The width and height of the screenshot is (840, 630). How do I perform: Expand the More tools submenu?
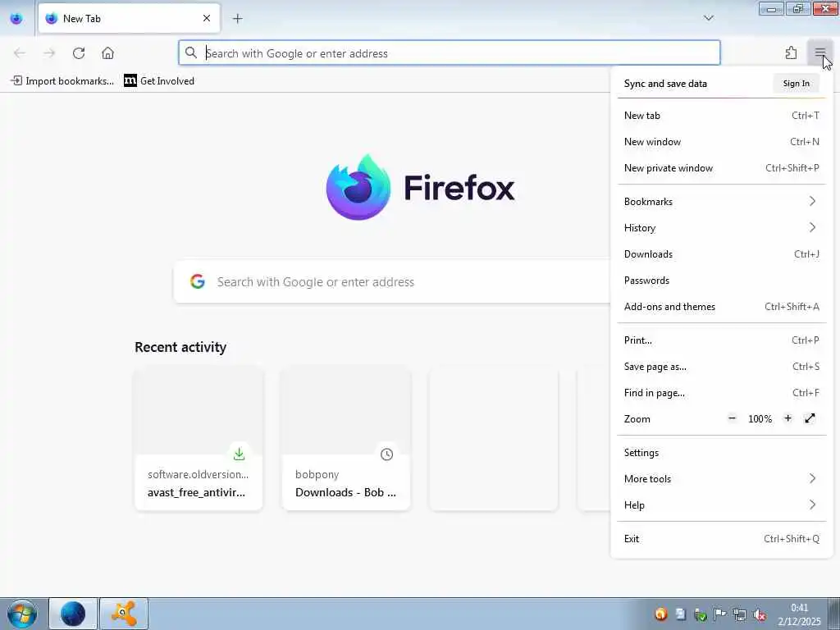tap(722, 479)
